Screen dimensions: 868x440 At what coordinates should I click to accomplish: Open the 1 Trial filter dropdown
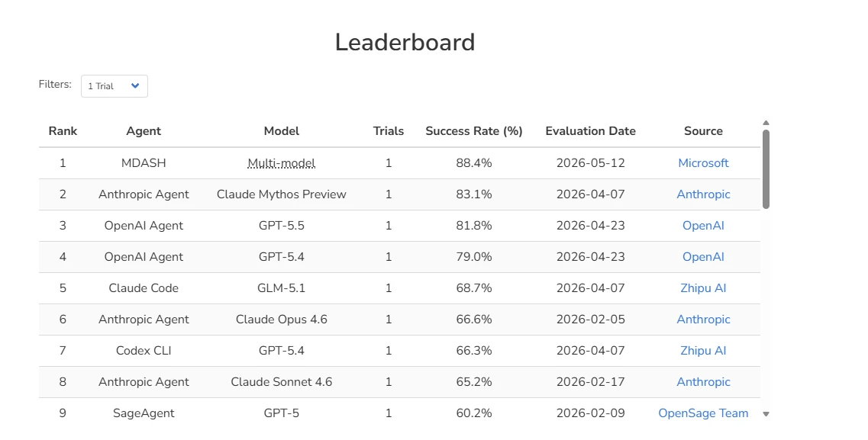pos(114,86)
